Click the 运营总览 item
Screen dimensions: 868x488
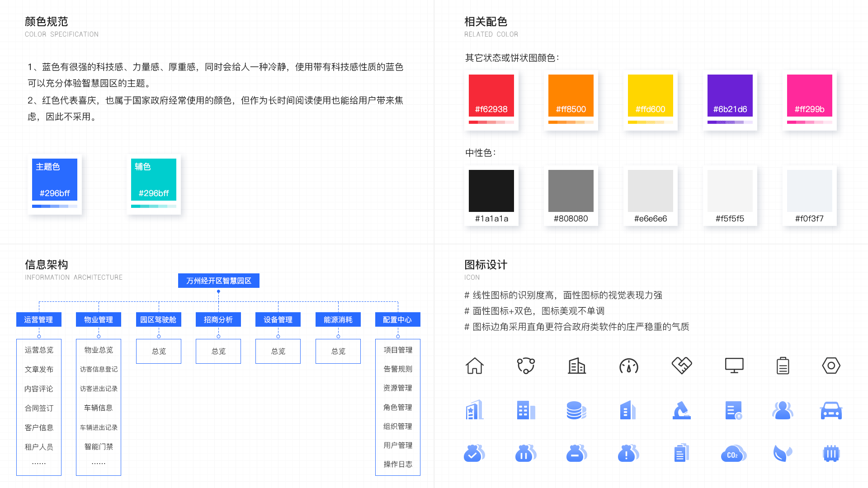pos(39,350)
